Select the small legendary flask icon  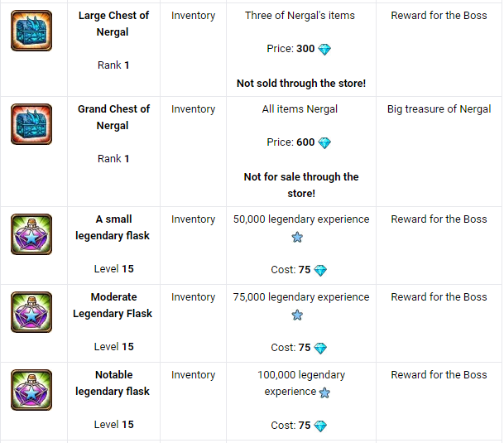[31, 234]
